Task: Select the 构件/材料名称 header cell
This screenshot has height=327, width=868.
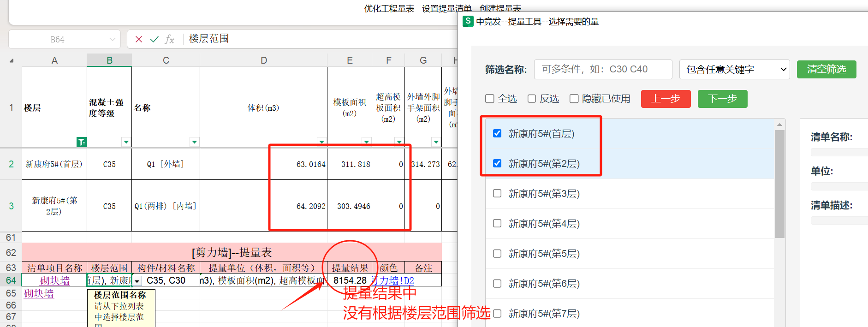Action: pos(166,268)
